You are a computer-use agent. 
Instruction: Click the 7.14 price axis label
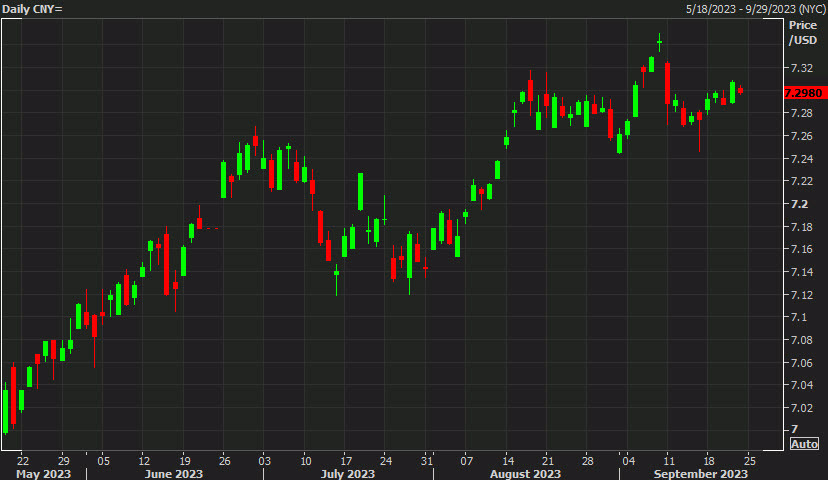(802, 271)
